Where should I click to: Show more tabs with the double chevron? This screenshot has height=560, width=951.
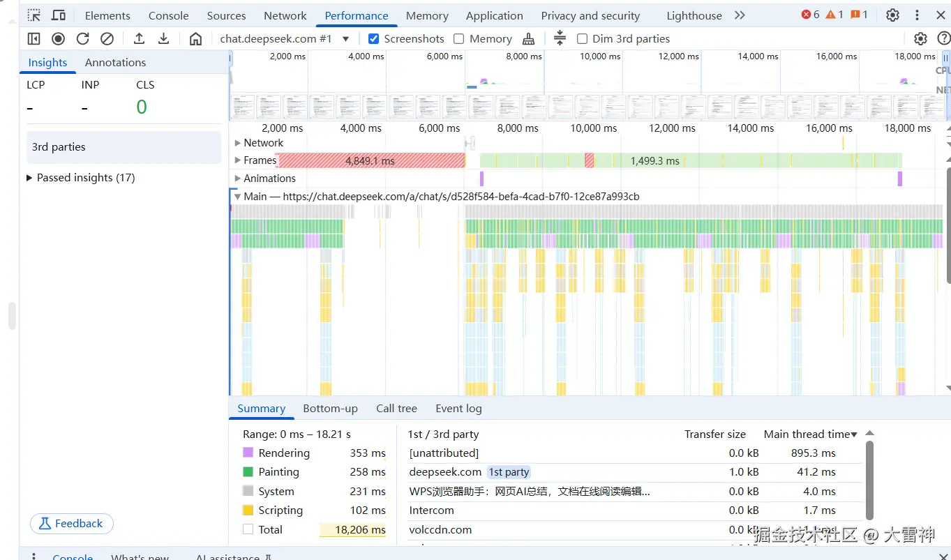[740, 15]
